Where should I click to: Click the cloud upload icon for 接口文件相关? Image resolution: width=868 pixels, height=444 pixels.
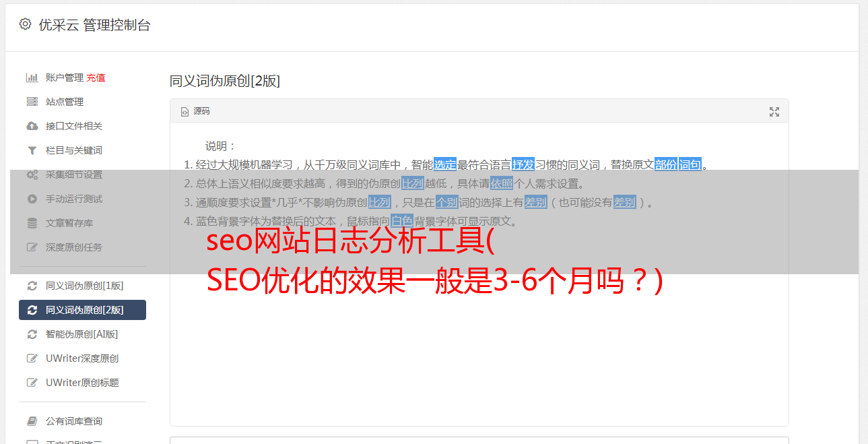point(32,126)
